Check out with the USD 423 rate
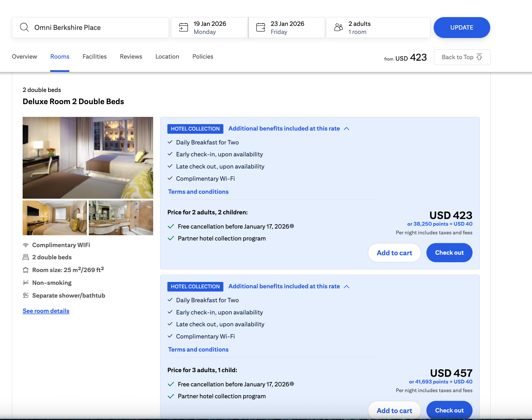 (449, 253)
